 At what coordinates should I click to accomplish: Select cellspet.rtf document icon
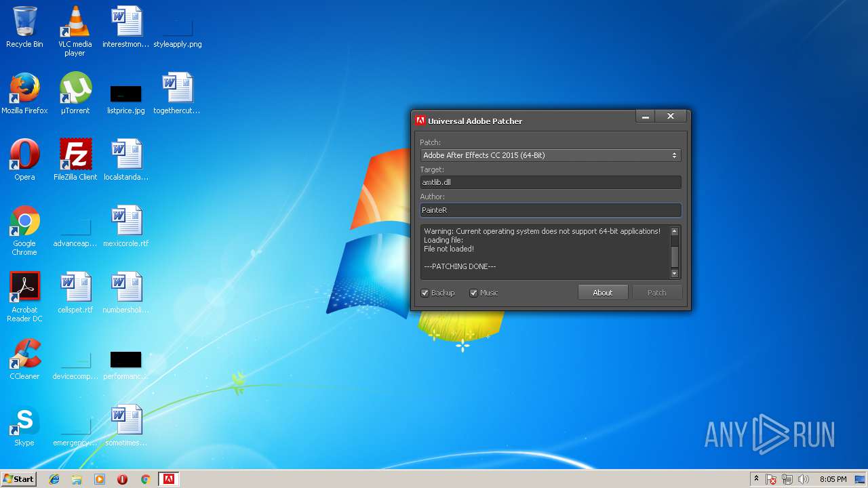[x=75, y=293]
